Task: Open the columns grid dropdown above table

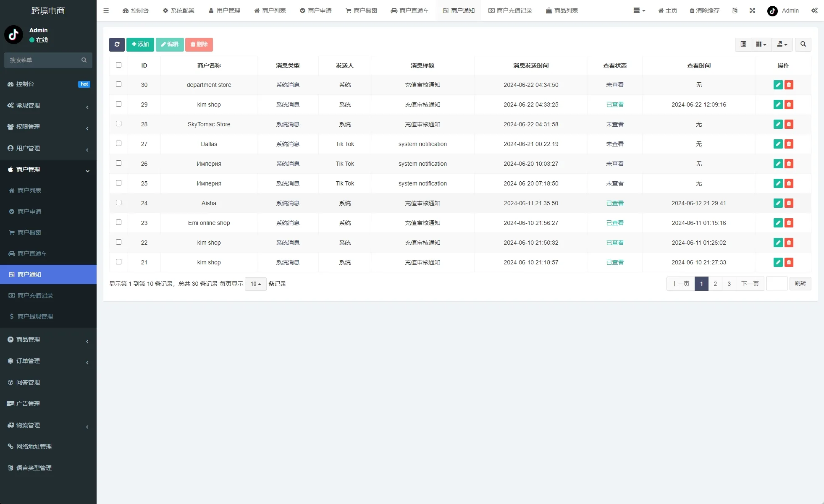Action: [761, 44]
